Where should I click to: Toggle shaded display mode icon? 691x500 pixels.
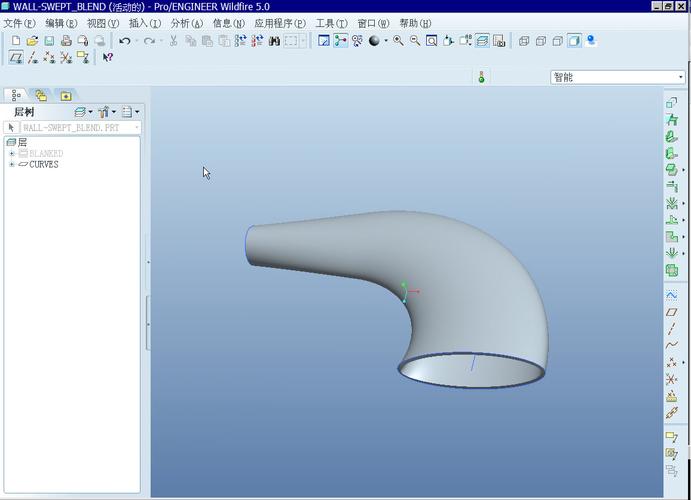574,41
